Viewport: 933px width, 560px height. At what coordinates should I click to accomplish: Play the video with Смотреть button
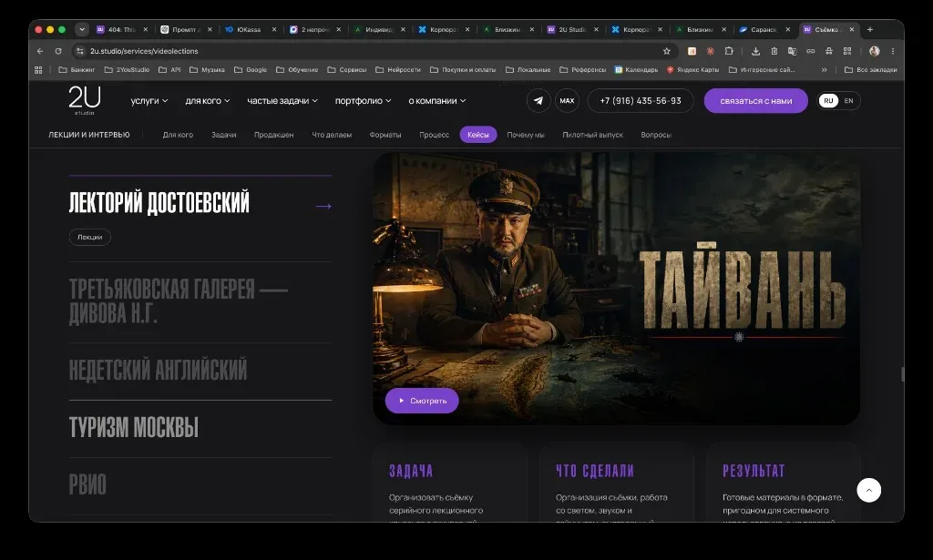pyautogui.click(x=422, y=401)
